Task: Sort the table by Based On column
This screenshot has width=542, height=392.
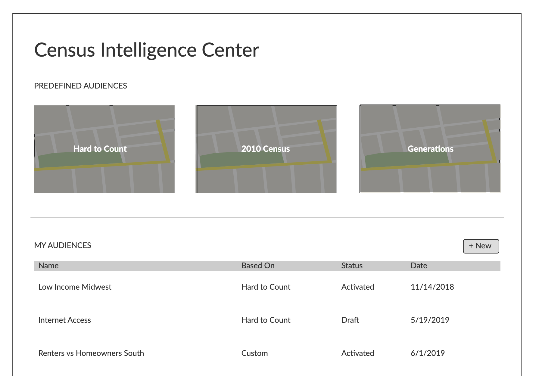Action: (258, 266)
